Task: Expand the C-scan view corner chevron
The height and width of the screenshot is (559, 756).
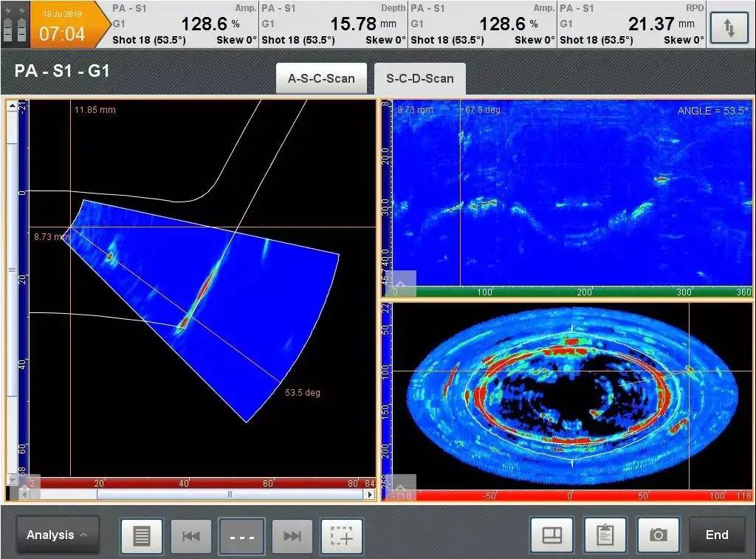Action: (x=399, y=487)
